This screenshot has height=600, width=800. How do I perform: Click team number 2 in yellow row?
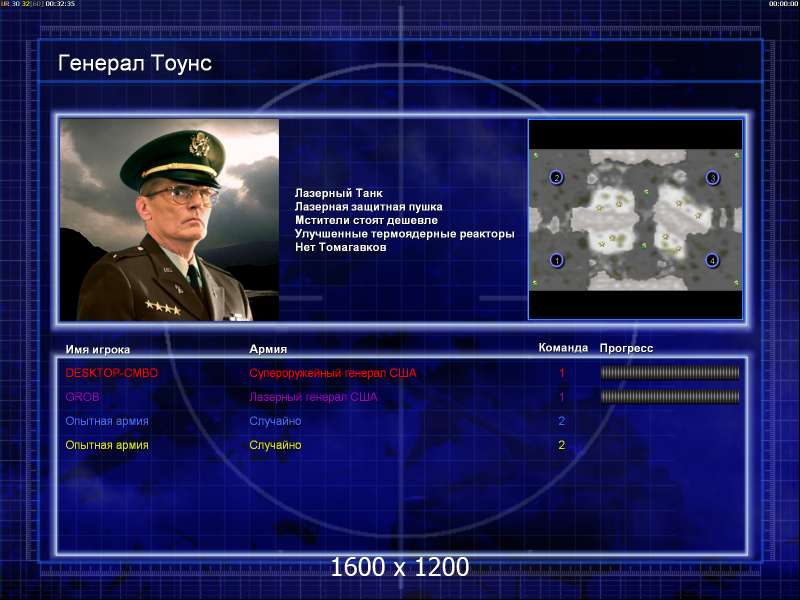tap(562, 445)
